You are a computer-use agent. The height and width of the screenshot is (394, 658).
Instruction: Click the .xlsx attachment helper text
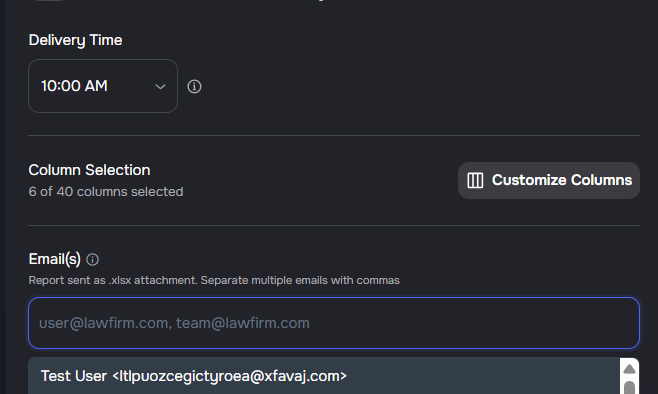214,280
